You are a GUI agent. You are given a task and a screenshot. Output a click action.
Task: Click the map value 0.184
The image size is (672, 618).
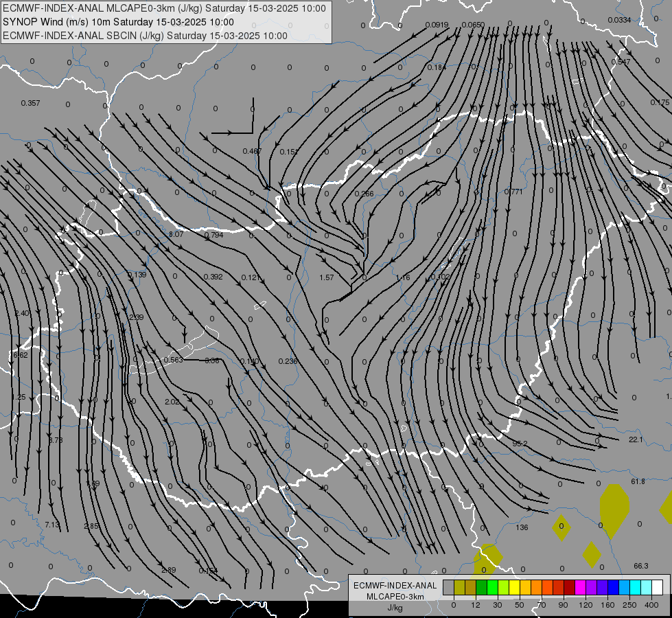pos(437,67)
